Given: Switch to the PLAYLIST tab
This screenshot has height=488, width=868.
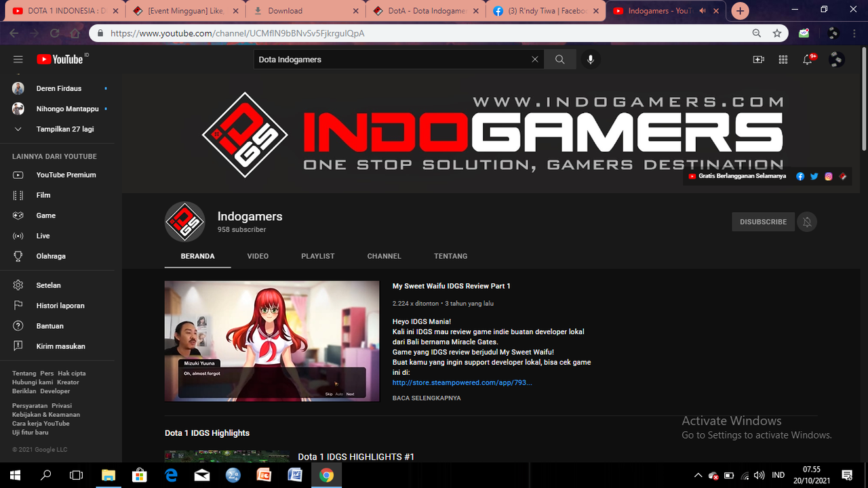Looking at the screenshot, I should [x=318, y=256].
